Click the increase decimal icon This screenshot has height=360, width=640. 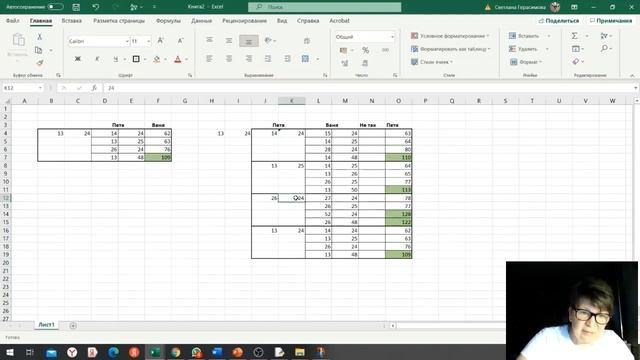click(345, 63)
